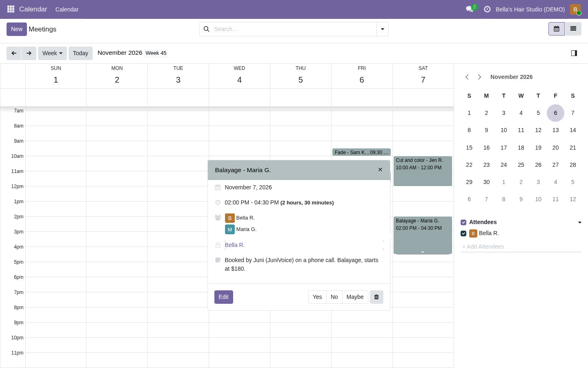Open the activities clock icon
Viewport: 588px width, 368px height.
tap(487, 9)
